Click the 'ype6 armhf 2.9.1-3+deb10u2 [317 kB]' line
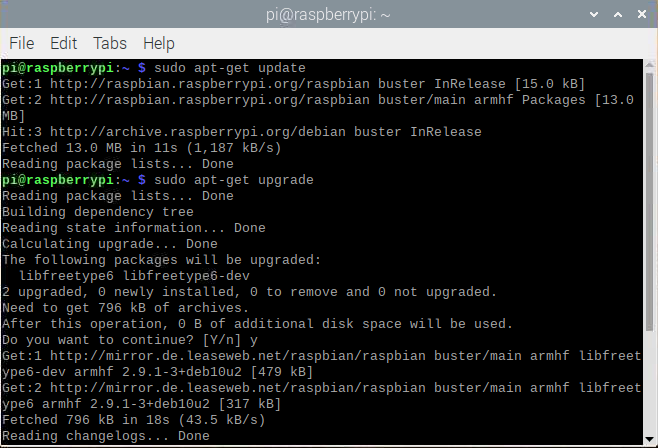658x448 pixels. (141, 404)
